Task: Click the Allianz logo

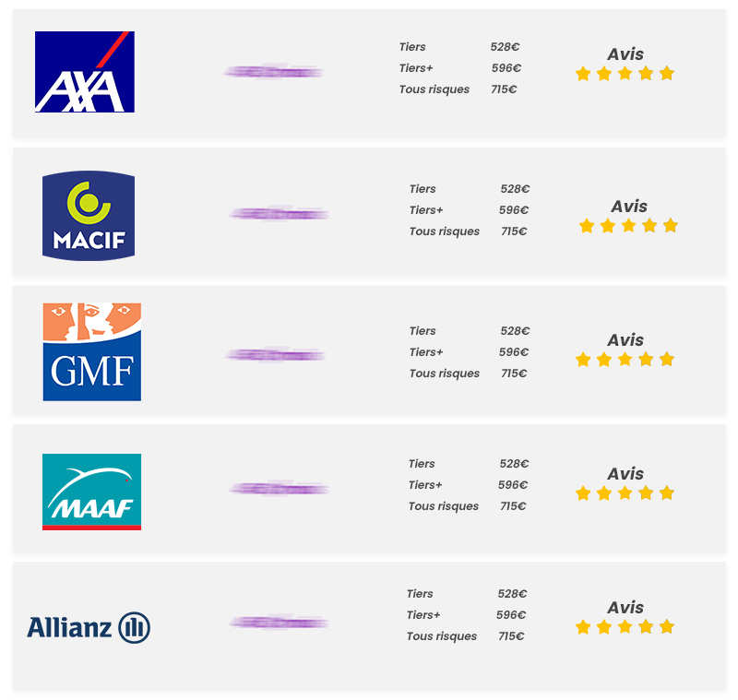Action: click(89, 628)
